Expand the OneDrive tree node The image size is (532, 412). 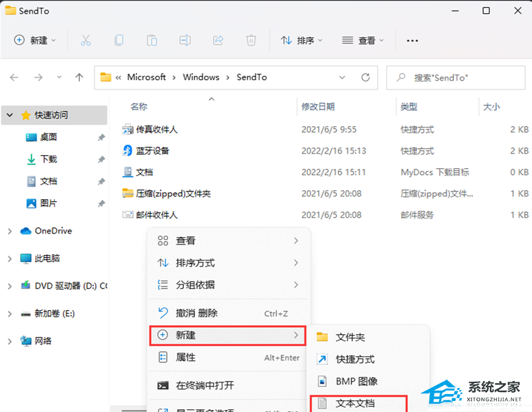pyautogui.click(x=10, y=231)
